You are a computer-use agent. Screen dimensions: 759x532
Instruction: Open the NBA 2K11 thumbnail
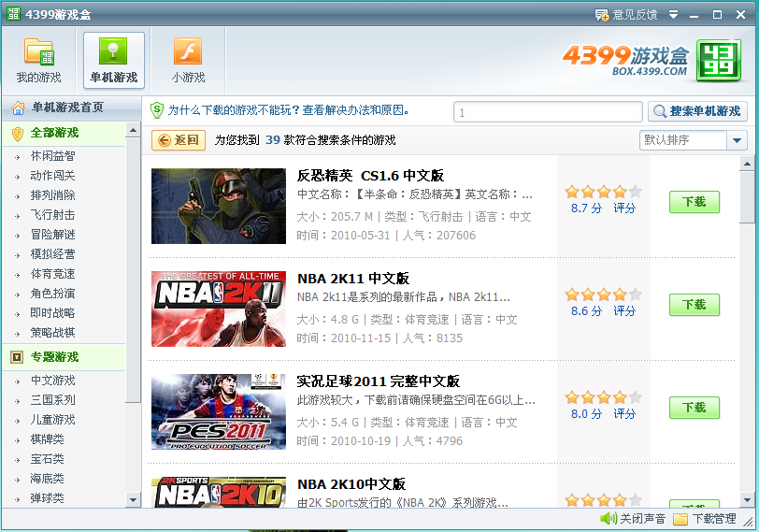pos(219,309)
